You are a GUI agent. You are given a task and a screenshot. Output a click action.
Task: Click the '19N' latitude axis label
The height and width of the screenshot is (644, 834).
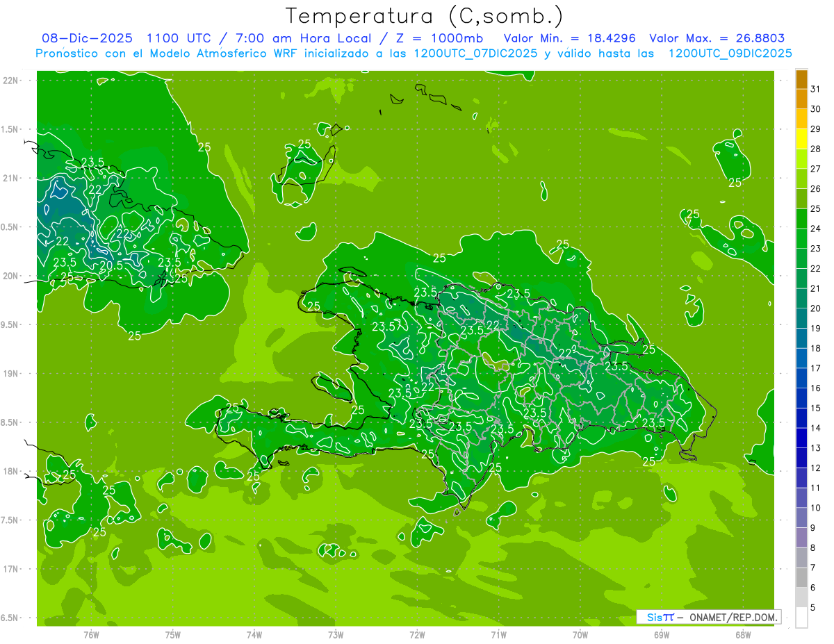12,374
